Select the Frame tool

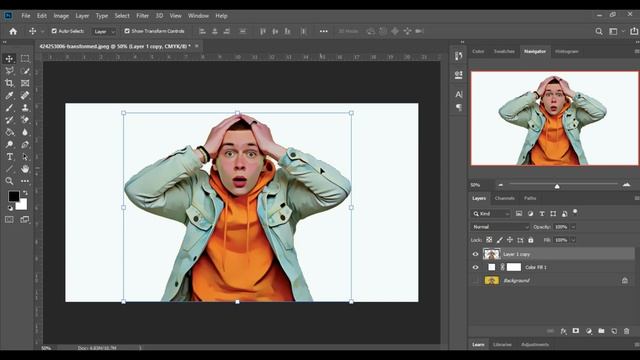point(25,83)
